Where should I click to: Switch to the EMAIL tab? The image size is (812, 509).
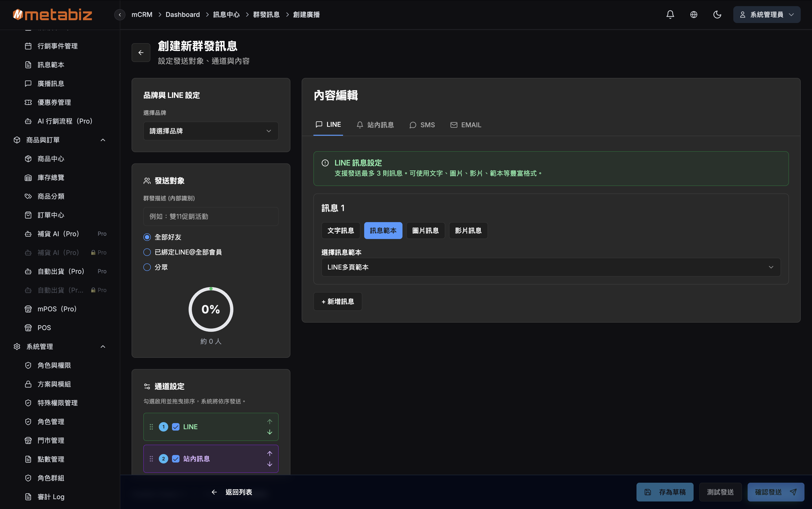[465, 125]
